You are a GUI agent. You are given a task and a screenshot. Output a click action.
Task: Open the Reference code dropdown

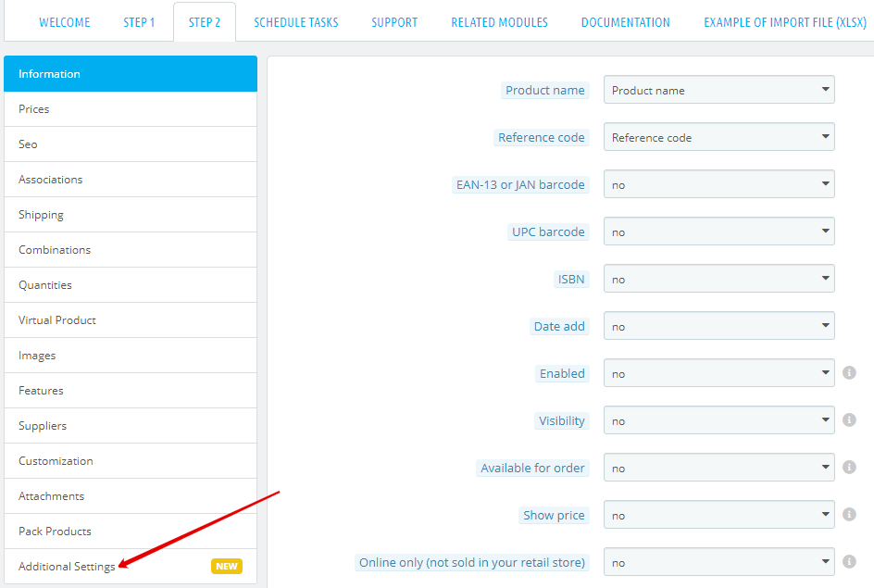719,137
